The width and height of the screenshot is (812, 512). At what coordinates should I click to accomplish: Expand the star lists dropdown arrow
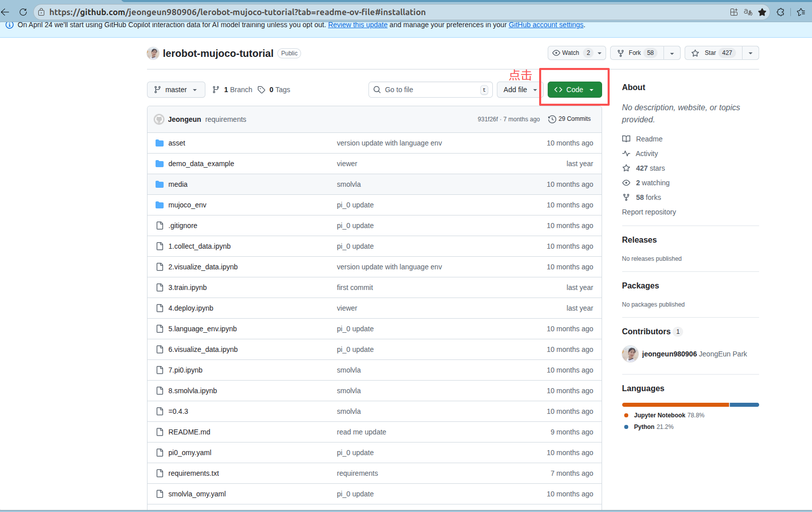tap(751, 53)
